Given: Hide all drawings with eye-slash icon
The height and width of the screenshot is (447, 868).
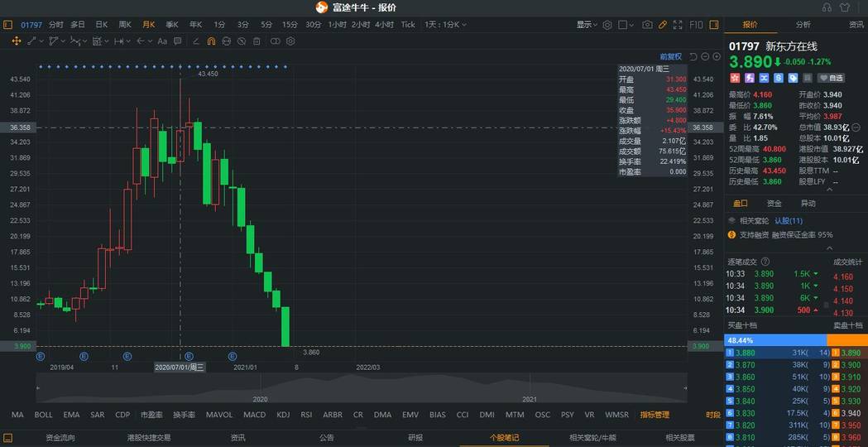Looking at the screenshot, I should [x=242, y=41].
